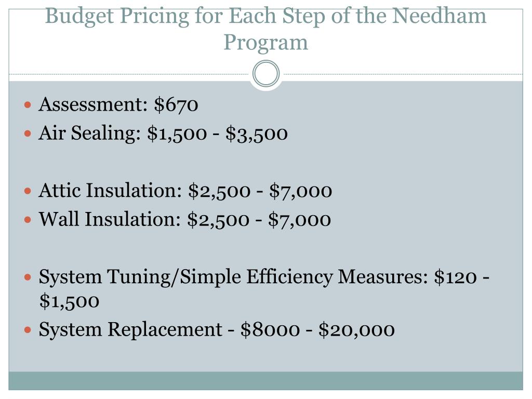Select the word 'Program' in the title
Image resolution: width=532 pixels, height=399 pixels.
pos(265,42)
